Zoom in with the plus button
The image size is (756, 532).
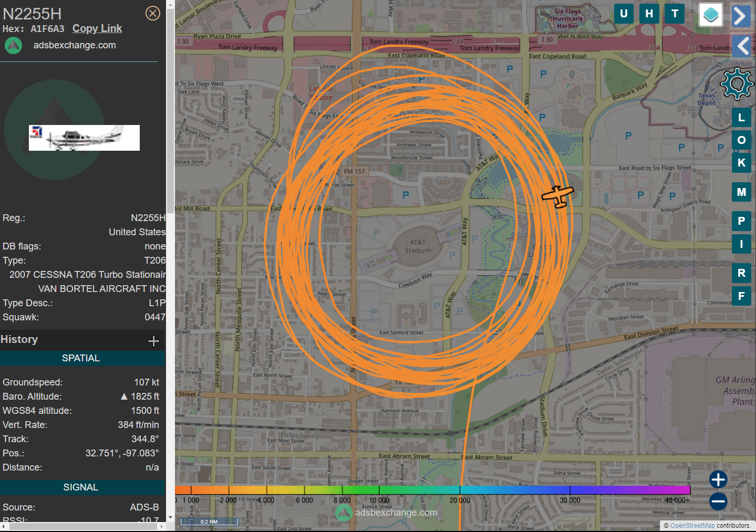(718, 479)
